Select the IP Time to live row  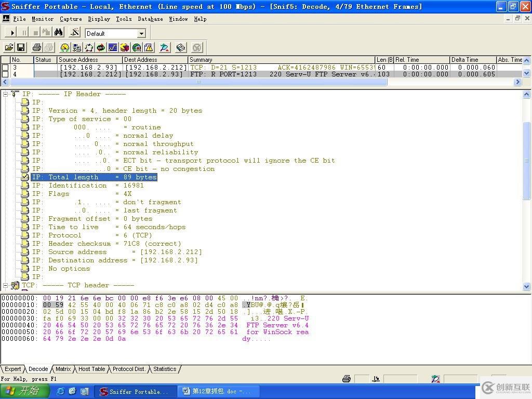[109, 227]
